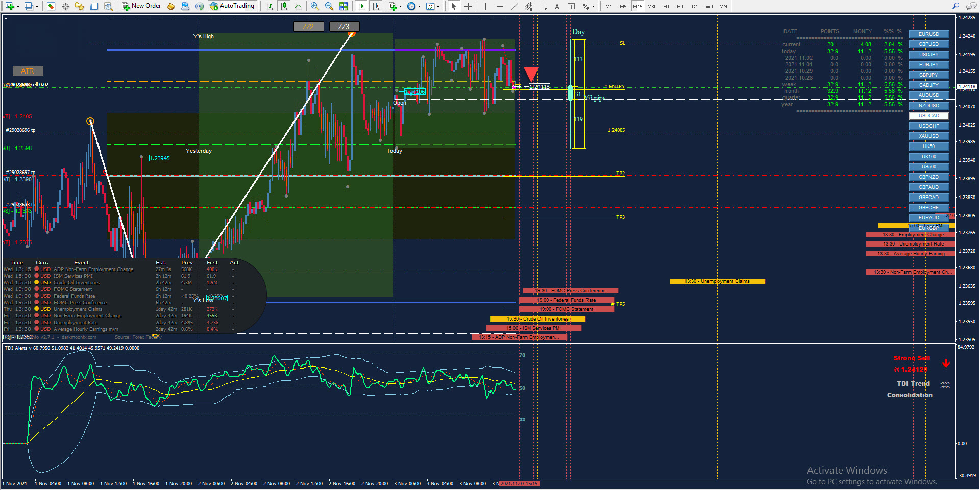Switch chart to candlestick mode icon
The width and height of the screenshot is (980, 490).
coord(284,6)
